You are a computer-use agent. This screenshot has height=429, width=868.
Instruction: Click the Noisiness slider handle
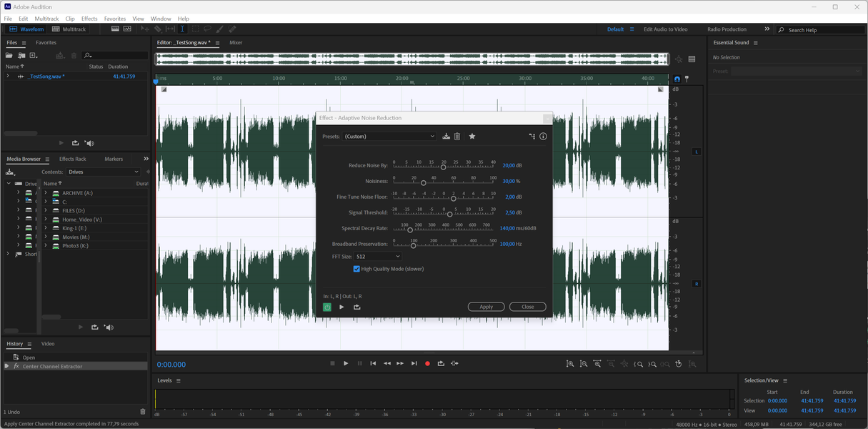click(x=423, y=183)
